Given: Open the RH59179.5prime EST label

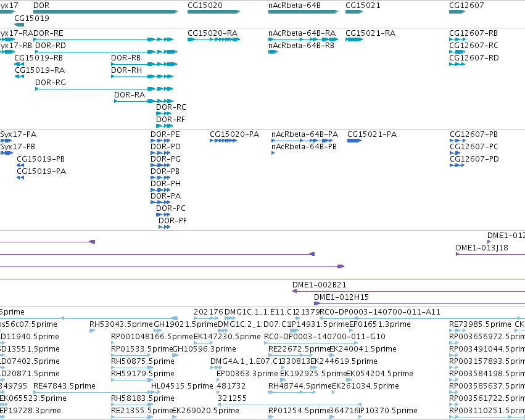Looking at the screenshot, I should (x=143, y=374).
